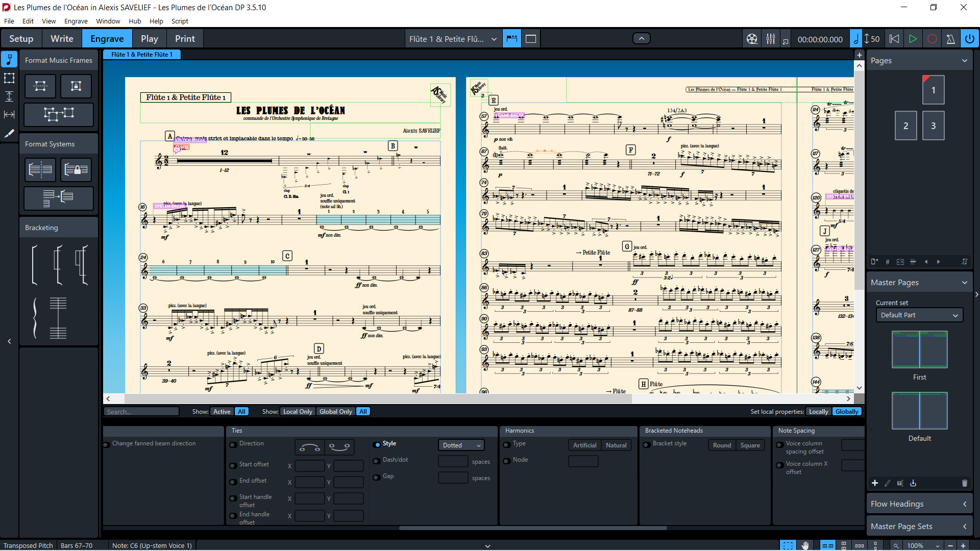Set local properties to Locally

click(x=818, y=412)
